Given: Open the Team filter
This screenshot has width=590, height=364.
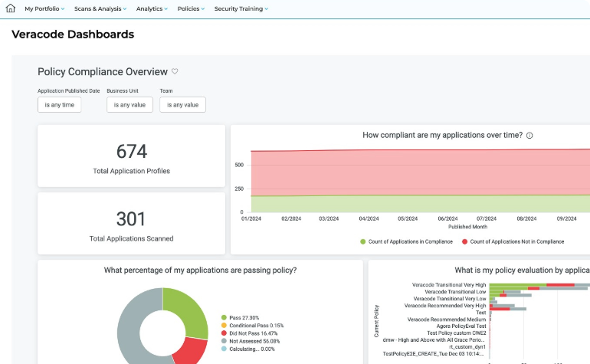Looking at the screenshot, I should 182,105.
